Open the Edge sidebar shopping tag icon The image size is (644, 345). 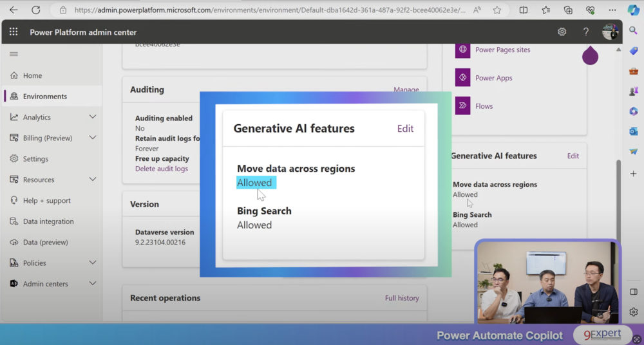633,50
